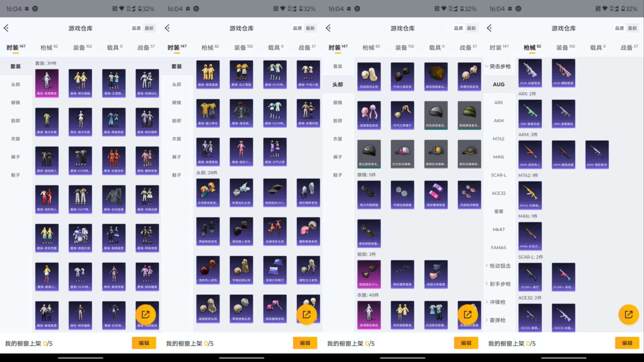Choose 蜜獾 in the weapon sidebar
The height and width of the screenshot is (362, 644).
pos(498,211)
